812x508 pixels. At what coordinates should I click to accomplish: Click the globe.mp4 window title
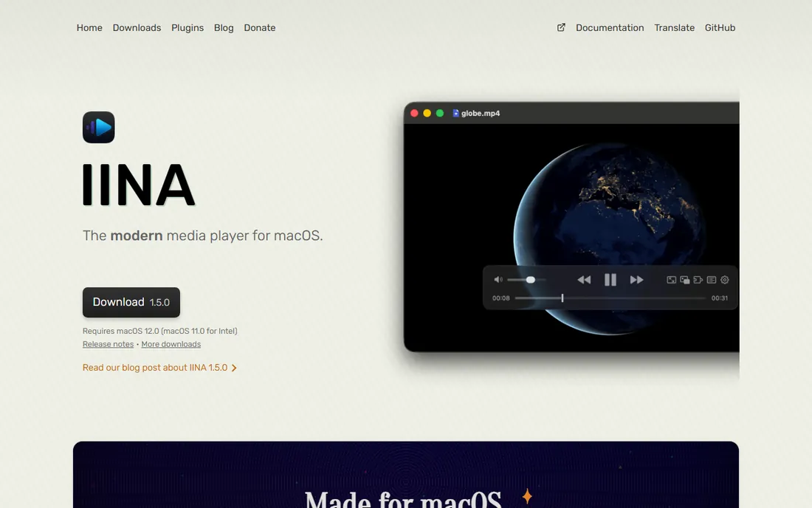pos(481,113)
